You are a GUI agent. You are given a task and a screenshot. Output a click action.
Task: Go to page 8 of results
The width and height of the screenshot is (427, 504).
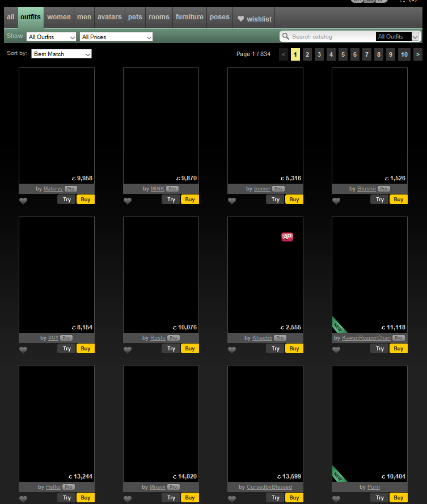(378, 54)
